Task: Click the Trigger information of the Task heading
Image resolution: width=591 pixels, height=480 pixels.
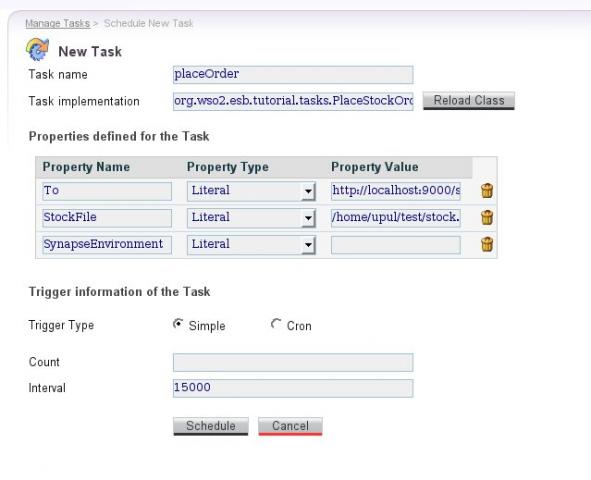Action: pos(119,292)
